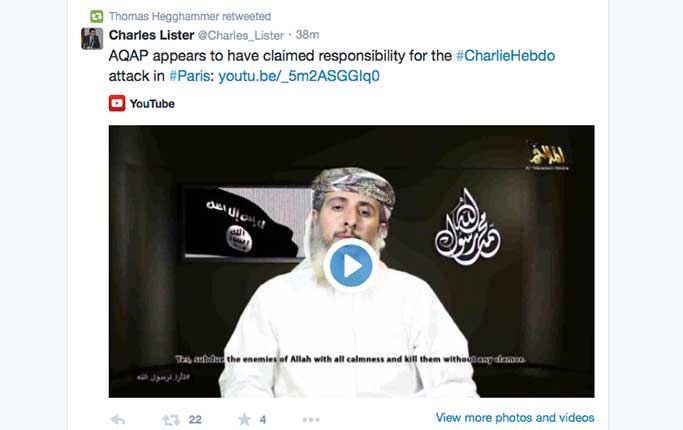Click the retweet count 22
Viewport: 683px width, 430px height.
[195, 420]
